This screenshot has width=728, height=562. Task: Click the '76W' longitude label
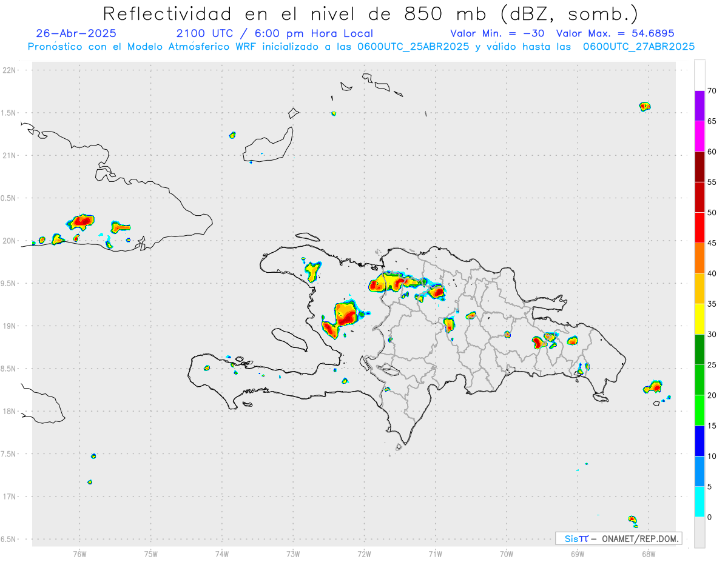79,554
